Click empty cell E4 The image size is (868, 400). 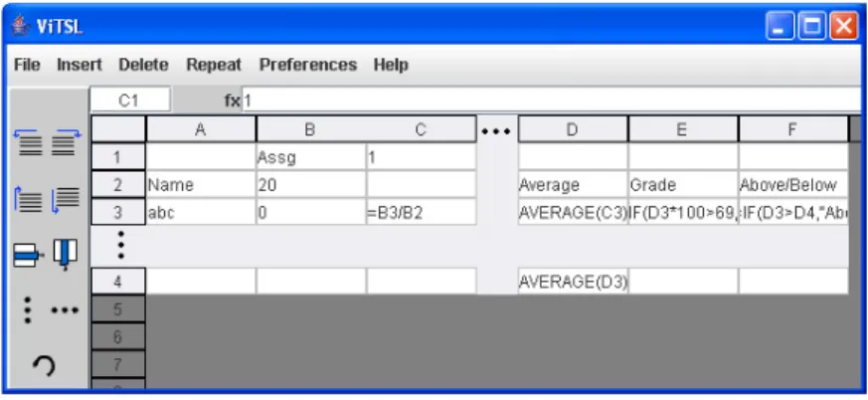click(x=682, y=281)
